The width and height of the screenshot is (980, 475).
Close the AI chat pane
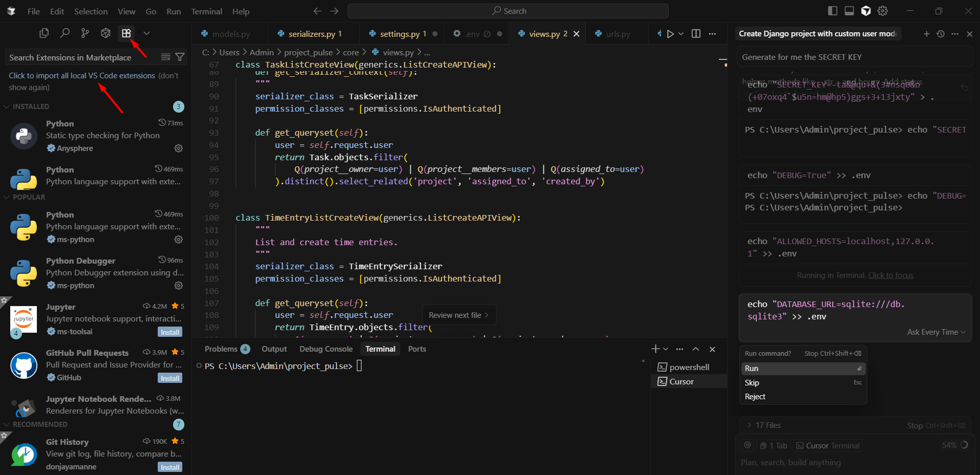969,34
